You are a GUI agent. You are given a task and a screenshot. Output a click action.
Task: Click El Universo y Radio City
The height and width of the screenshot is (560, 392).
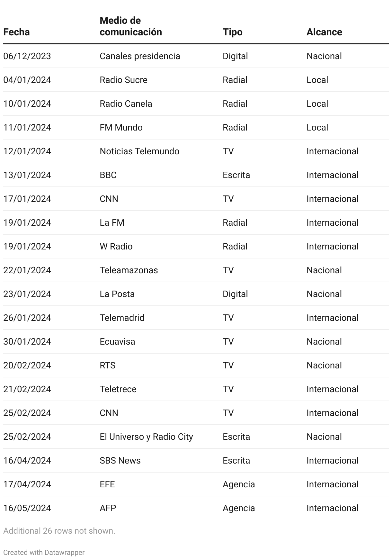146,437
